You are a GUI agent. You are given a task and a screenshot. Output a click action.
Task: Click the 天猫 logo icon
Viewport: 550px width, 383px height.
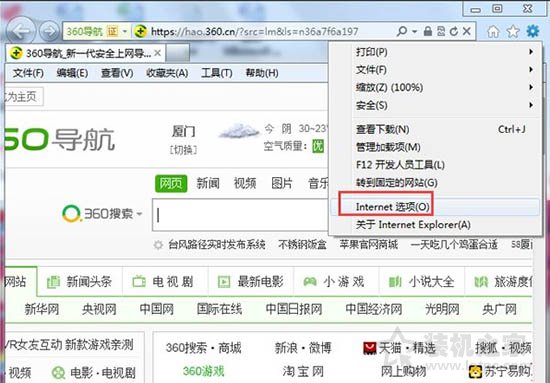pyautogui.click(x=370, y=348)
